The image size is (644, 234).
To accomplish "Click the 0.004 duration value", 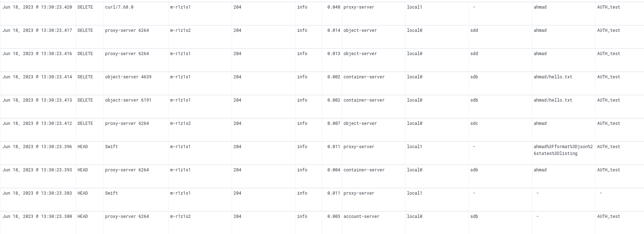I will (334, 170).
